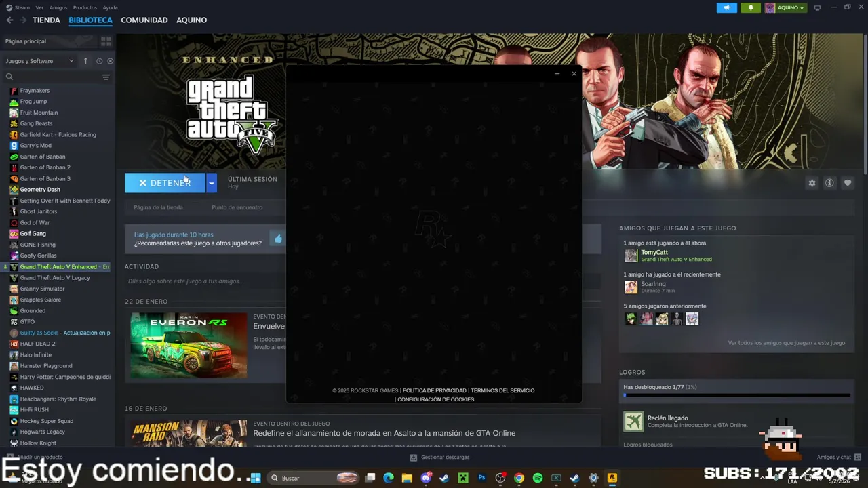This screenshot has width=868, height=488.
Task: Show GTA V game info icon
Action: [829, 183]
